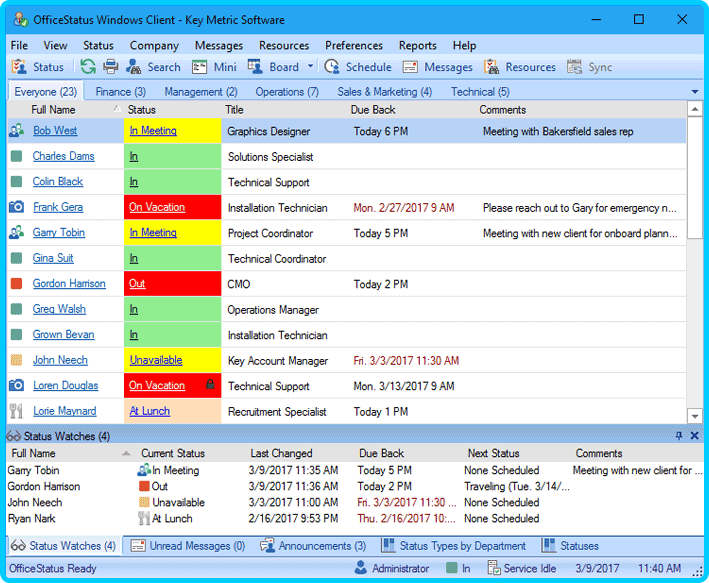Pin the Status Watches panel
Viewport: 709px width, 583px height.
[x=679, y=436]
